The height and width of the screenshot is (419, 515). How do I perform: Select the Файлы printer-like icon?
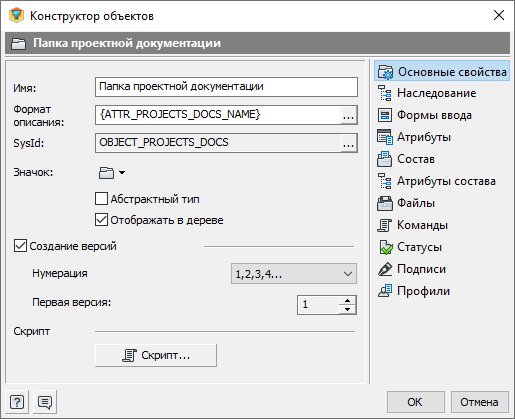(x=385, y=203)
